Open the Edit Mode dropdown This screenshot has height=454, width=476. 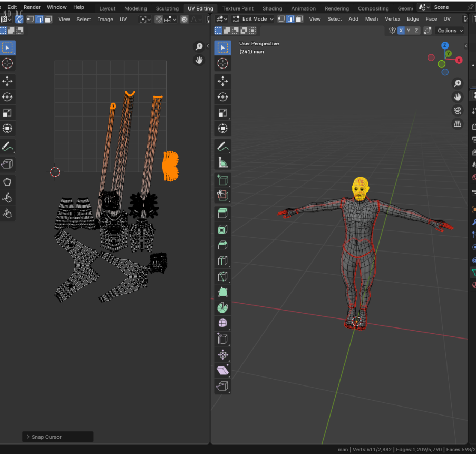(252, 19)
